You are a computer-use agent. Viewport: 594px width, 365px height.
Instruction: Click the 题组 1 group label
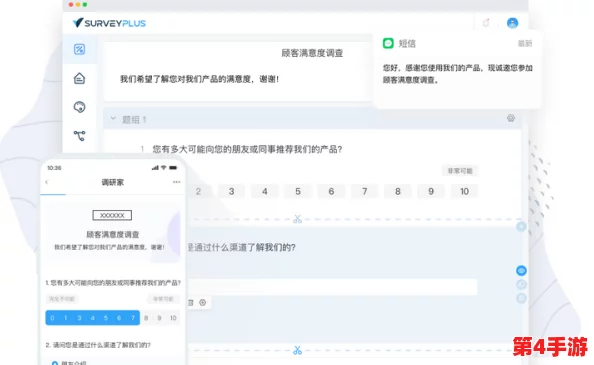point(134,120)
